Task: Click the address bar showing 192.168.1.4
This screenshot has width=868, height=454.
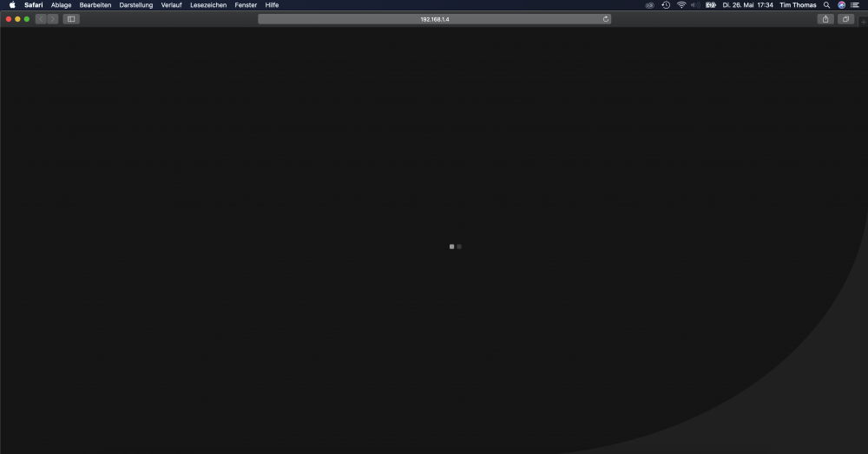Action: 434,19
